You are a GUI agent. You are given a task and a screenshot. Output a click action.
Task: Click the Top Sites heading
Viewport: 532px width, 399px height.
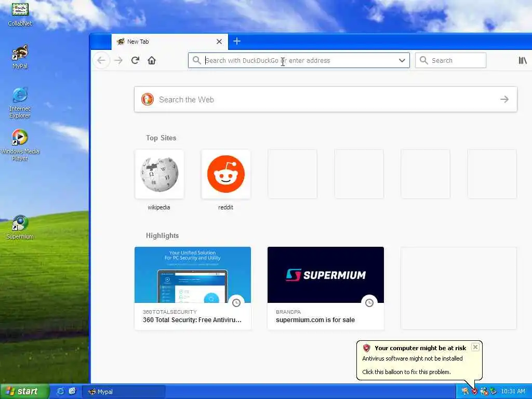[x=161, y=138]
